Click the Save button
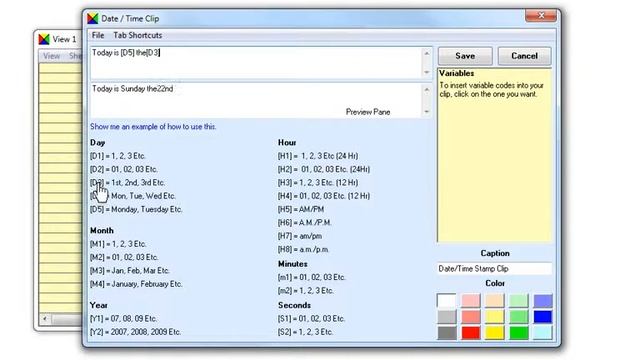Screen dimensions: 640x360 pyautogui.click(x=465, y=56)
